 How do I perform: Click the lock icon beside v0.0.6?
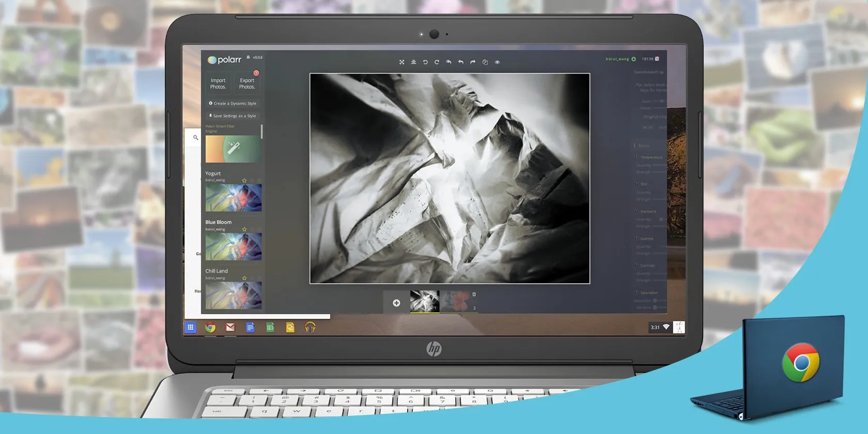(248, 57)
